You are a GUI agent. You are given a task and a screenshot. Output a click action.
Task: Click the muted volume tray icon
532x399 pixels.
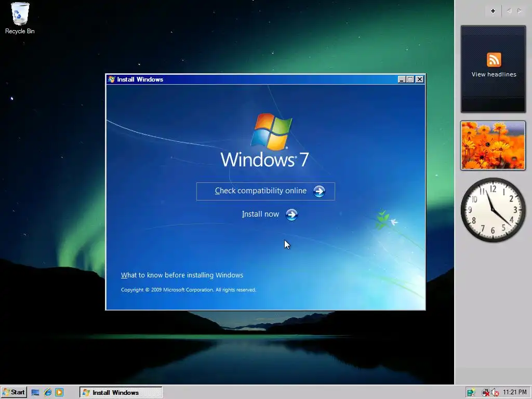pyautogui.click(x=495, y=393)
